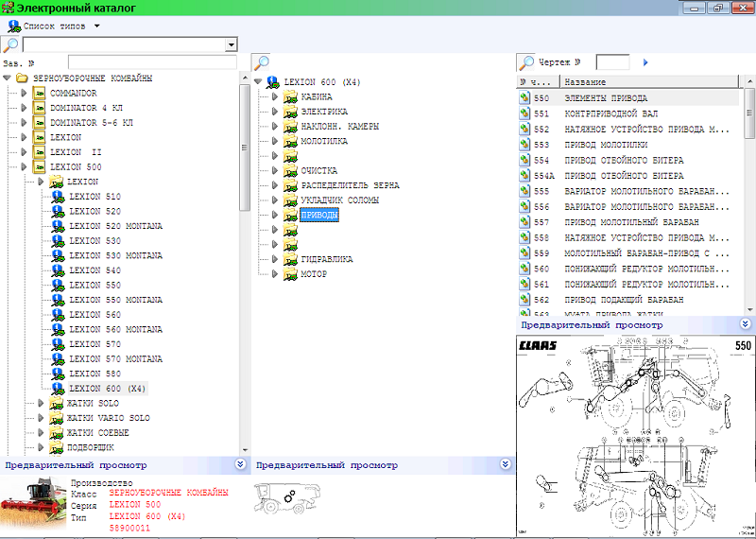Click the drawings list scroll down arrow
Screen dimensions: 756x539
pos(749,310)
